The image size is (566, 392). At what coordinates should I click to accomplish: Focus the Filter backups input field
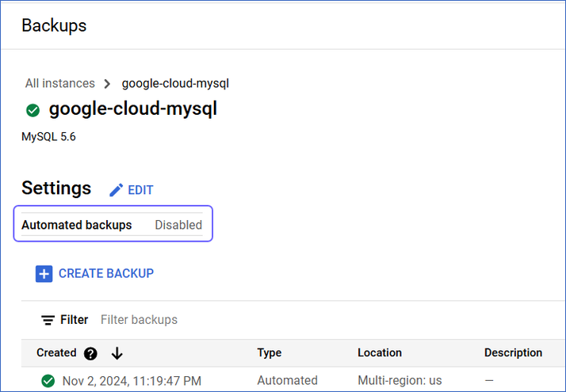139,320
